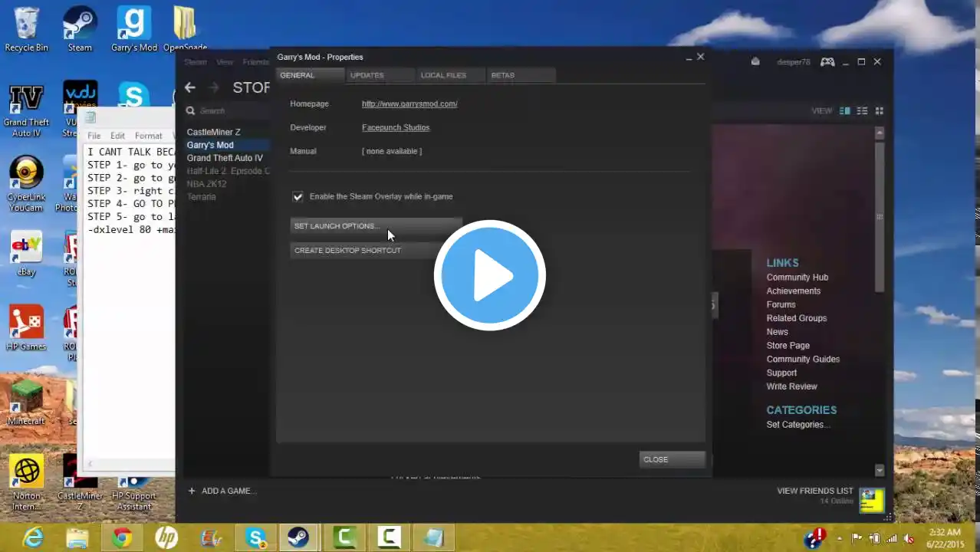The image size is (980, 552).
Task: Select the HP Games desktop icon
Action: point(26,328)
